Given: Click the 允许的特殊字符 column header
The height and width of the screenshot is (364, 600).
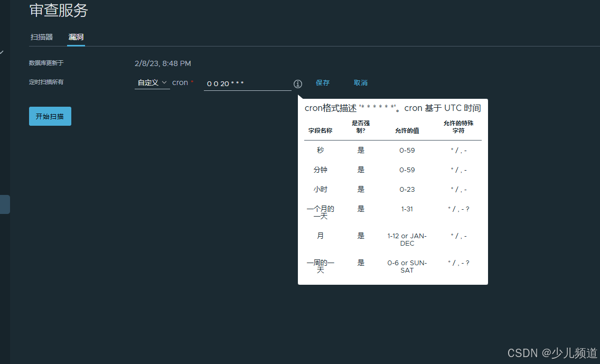Looking at the screenshot, I should 458,126.
